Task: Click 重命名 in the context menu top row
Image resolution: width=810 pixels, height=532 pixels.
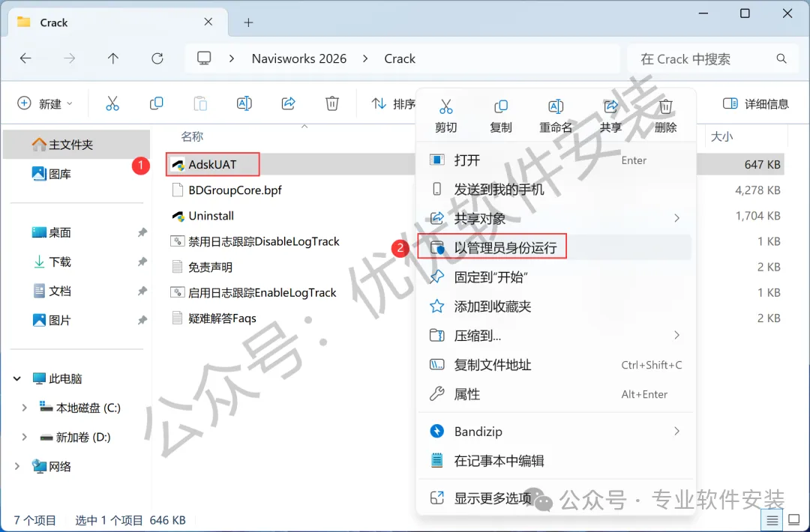Action: click(x=556, y=116)
